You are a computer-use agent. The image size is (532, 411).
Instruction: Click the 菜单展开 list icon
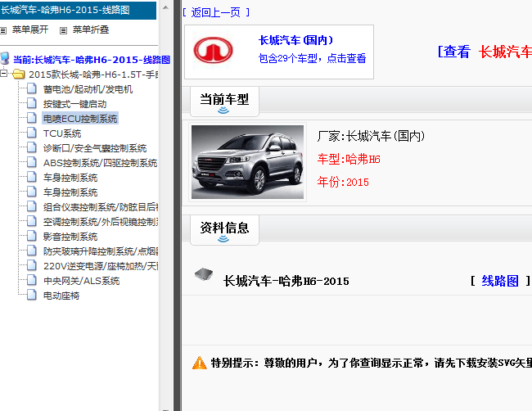3,30
